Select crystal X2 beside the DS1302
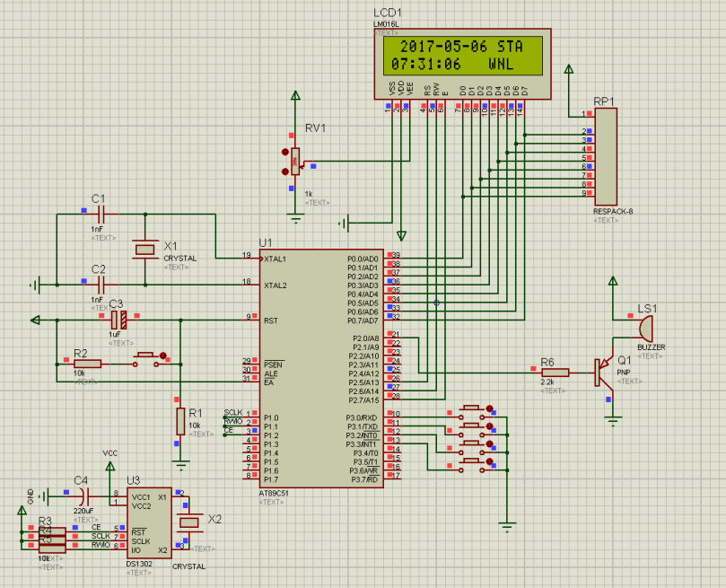 [x=189, y=522]
